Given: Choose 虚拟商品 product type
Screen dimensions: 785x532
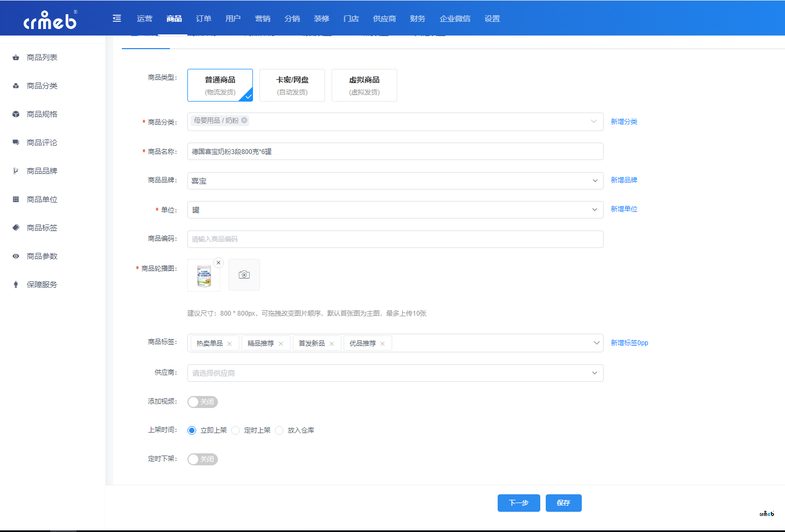Looking at the screenshot, I should [x=364, y=85].
